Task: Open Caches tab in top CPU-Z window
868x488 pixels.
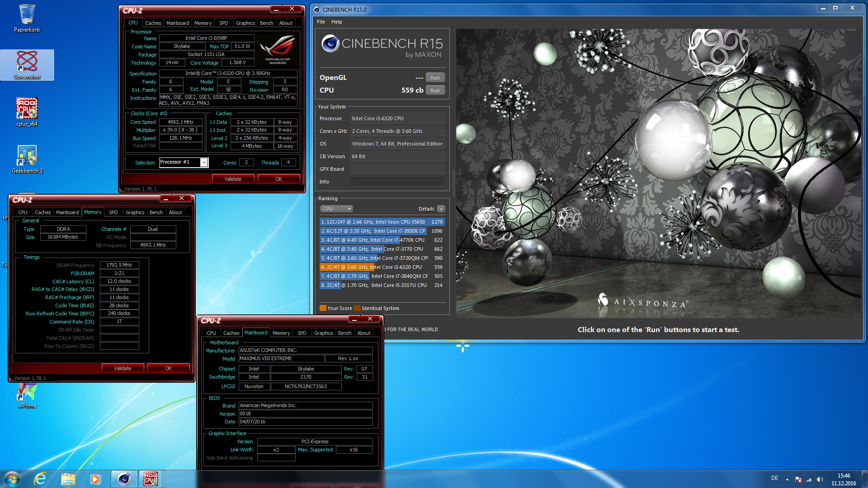Action: 153,23
